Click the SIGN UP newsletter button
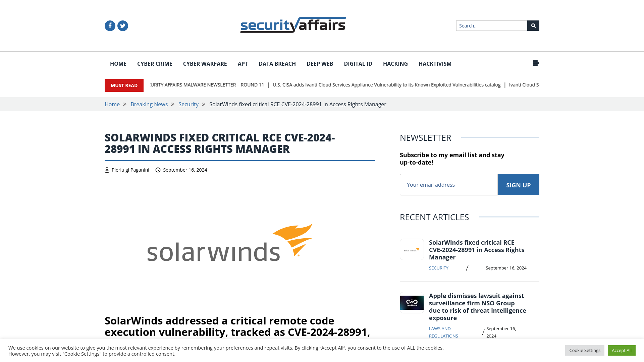 [x=518, y=185]
